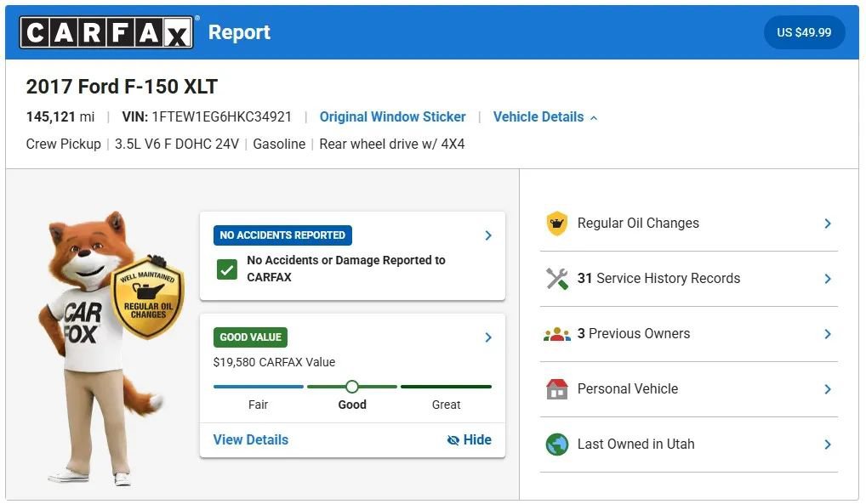Click the GOOD VALUE badge

point(251,337)
